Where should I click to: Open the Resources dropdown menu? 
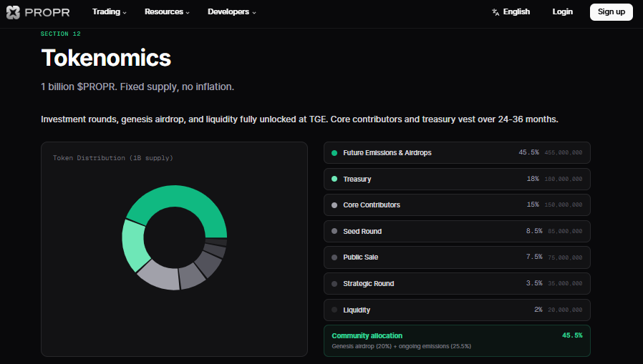point(167,12)
